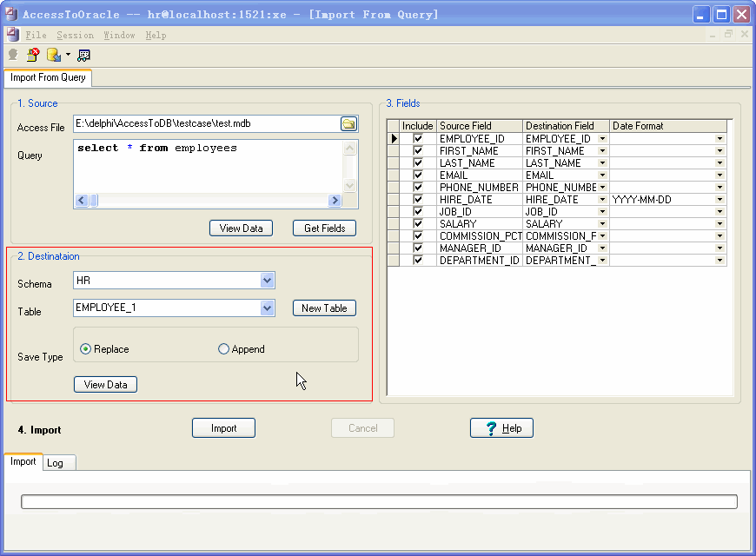The width and height of the screenshot is (756, 556).
Task: Click the AccessToOracle app icon in menu bar
Action: [x=12, y=35]
